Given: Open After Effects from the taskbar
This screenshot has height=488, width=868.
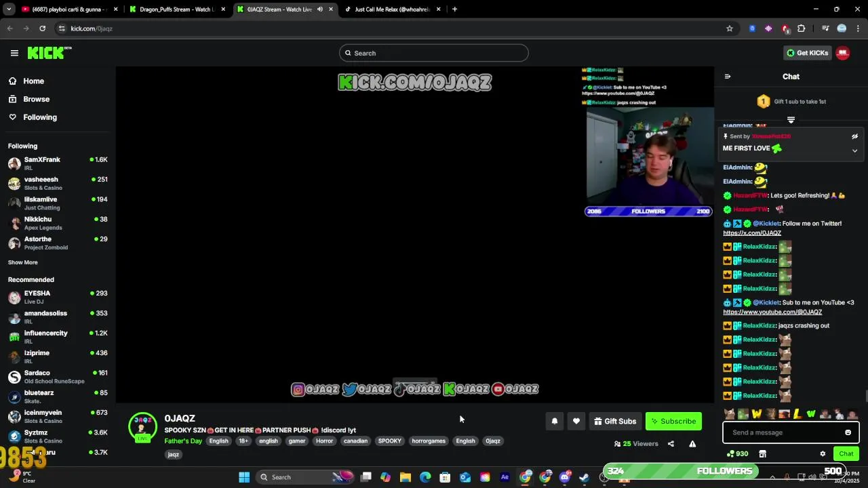Looking at the screenshot, I should (505, 477).
